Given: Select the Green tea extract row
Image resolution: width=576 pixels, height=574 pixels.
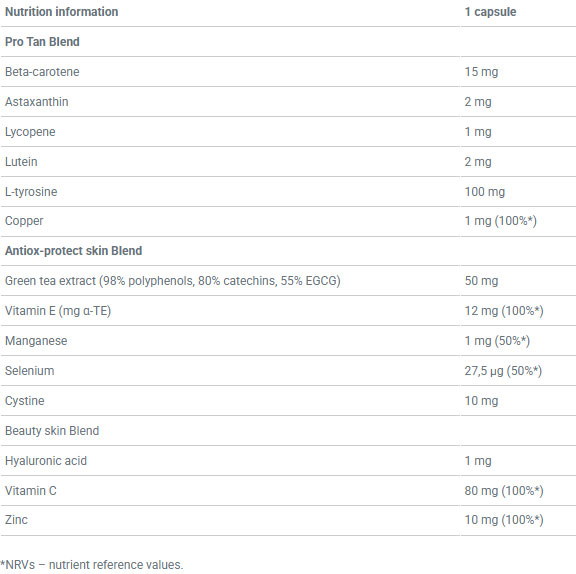Looking at the screenshot, I should (x=288, y=281).
